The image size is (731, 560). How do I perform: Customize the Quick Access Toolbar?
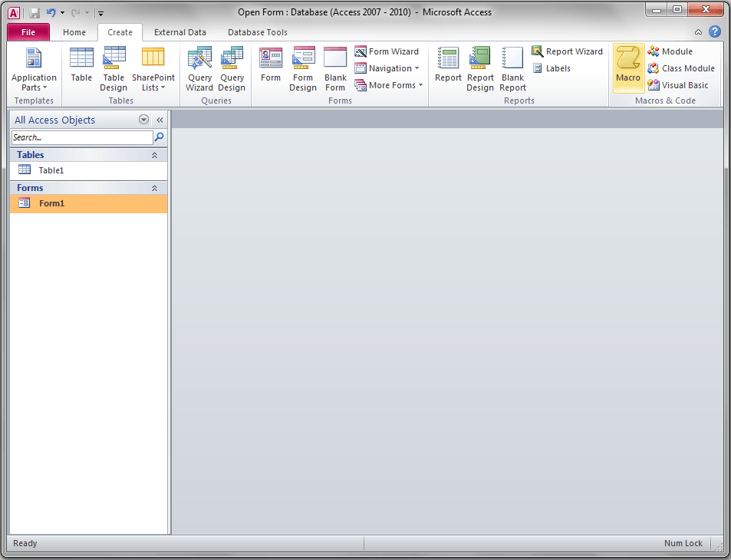(x=100, y=14)
